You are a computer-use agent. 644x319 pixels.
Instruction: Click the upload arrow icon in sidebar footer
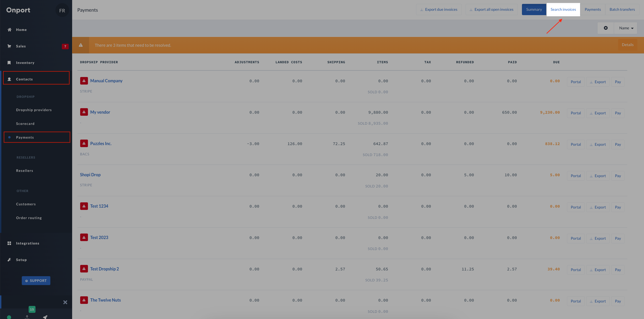27,317
